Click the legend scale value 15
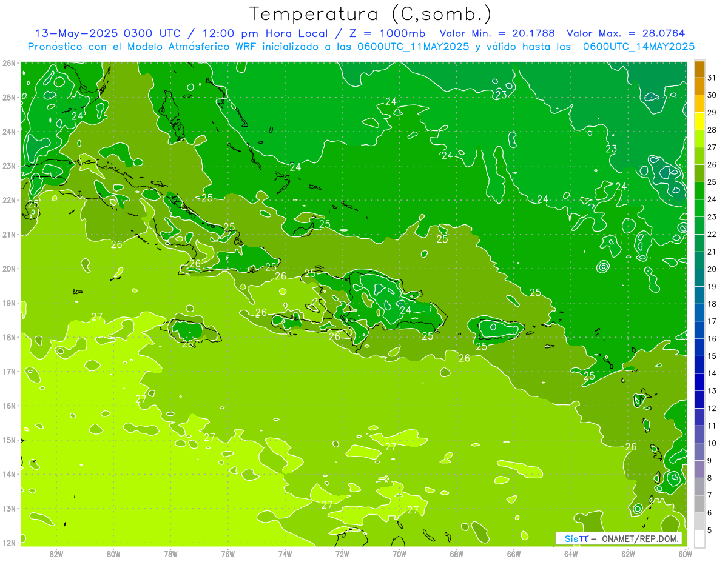This screenshot has width=728, height=562. 712,356
